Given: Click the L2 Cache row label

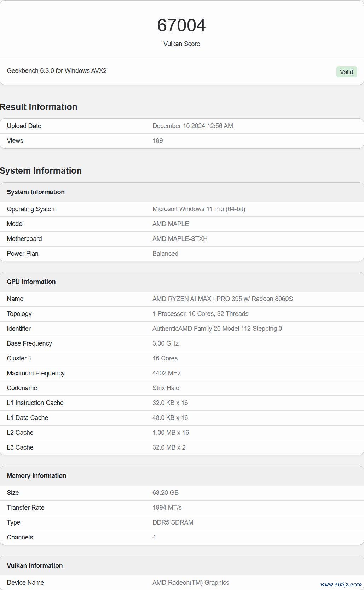Looking at the screenshot, I should tap(20, 433).
